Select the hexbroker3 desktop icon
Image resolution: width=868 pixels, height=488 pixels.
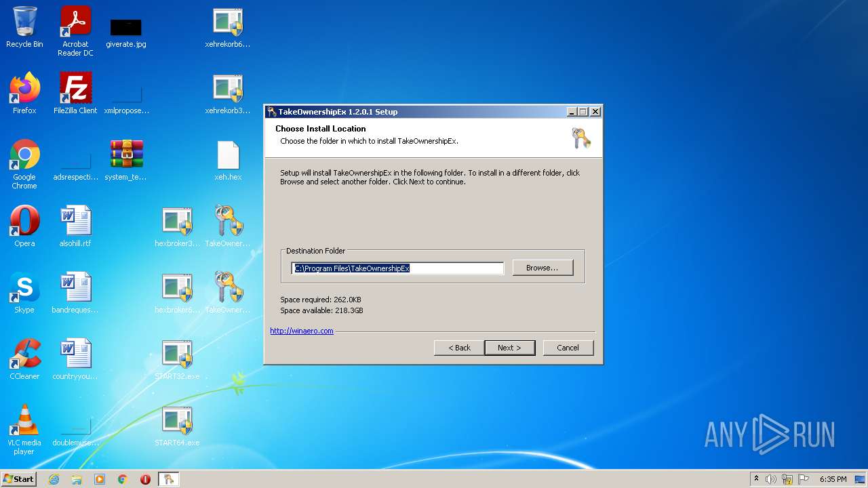178,226
